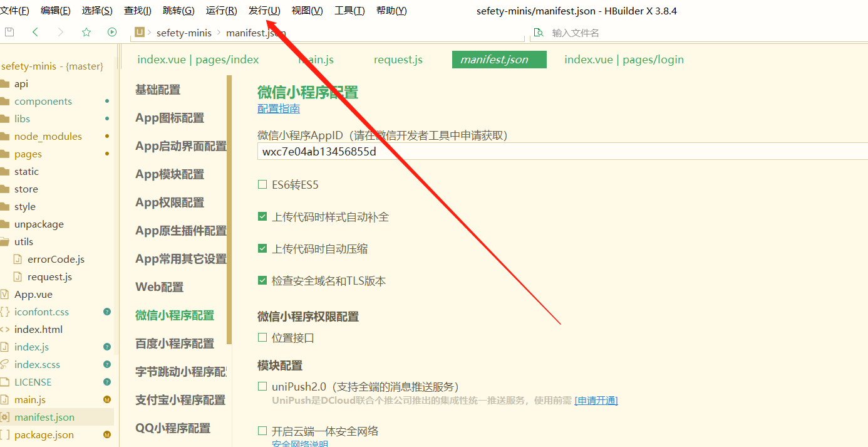Click the LICENSE file icon
868x447 pixels.
pos(4,382)
